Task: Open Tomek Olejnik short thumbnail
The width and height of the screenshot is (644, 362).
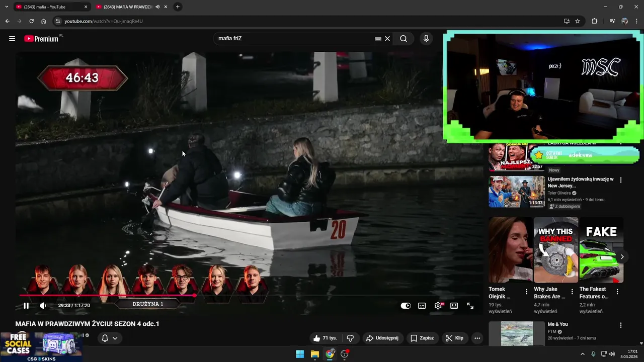Action: tap(510, 250)
